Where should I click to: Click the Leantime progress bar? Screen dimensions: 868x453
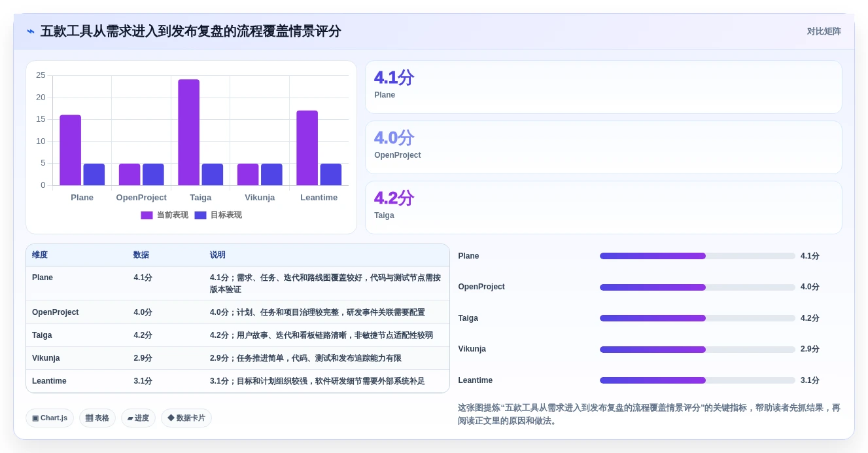[697, 380]
